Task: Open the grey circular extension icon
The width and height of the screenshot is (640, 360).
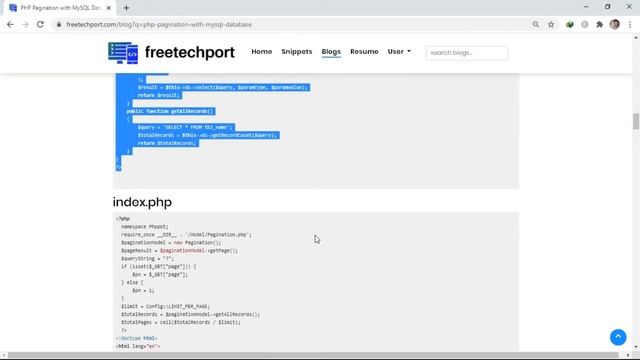Action: tap(584, 24)
